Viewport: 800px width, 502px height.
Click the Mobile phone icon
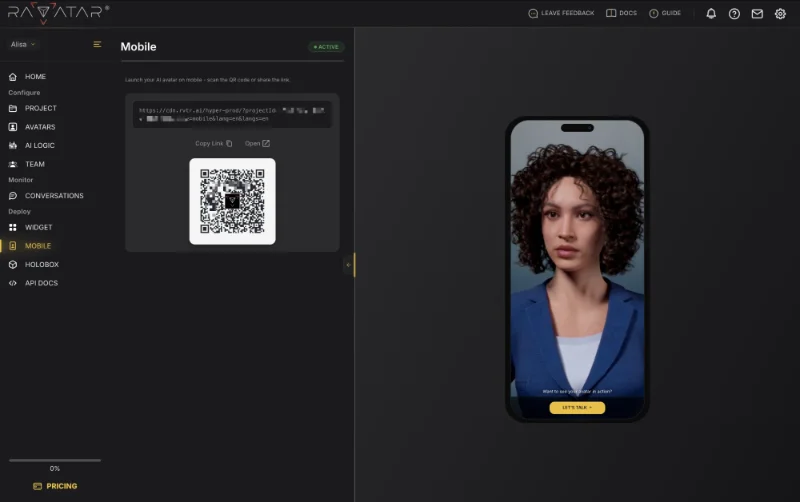[x=13, y=246]
